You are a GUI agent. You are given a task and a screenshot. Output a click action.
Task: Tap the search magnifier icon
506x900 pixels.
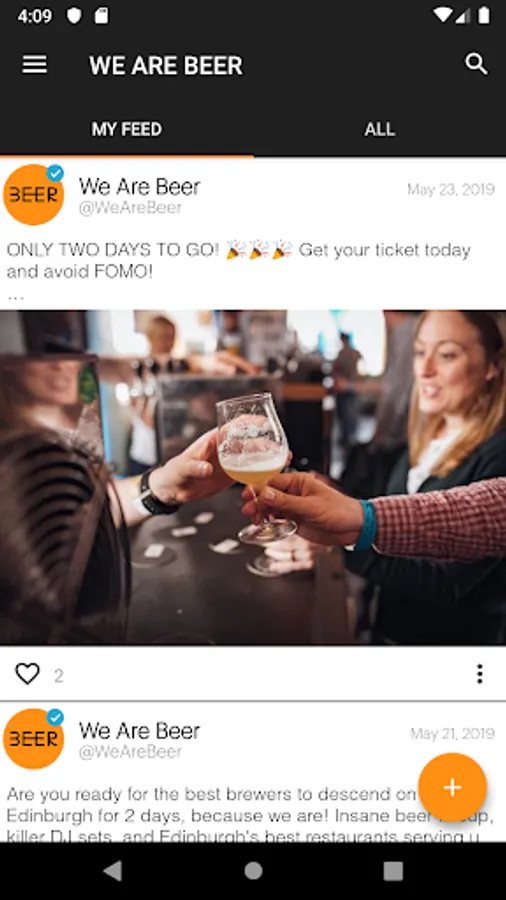click(x=476, y=64)
